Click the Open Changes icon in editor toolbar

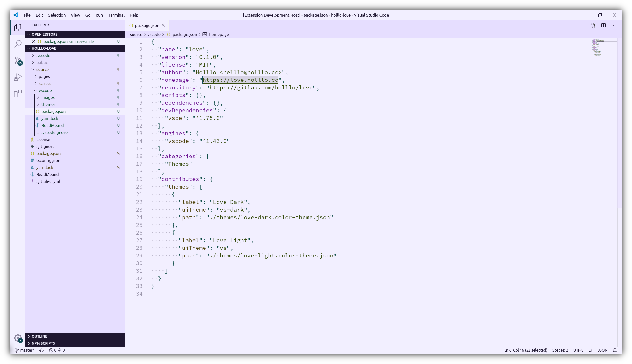tap(593, 25)
